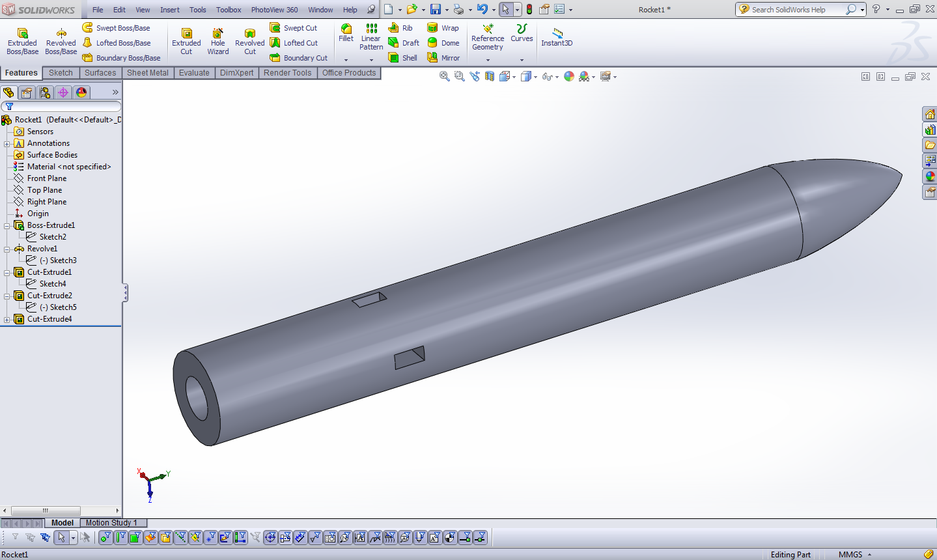Image resolution: width=937 pixels, height=560 pixels.
Task: Select the Wrap feature tool
Action: coord(443,28)
